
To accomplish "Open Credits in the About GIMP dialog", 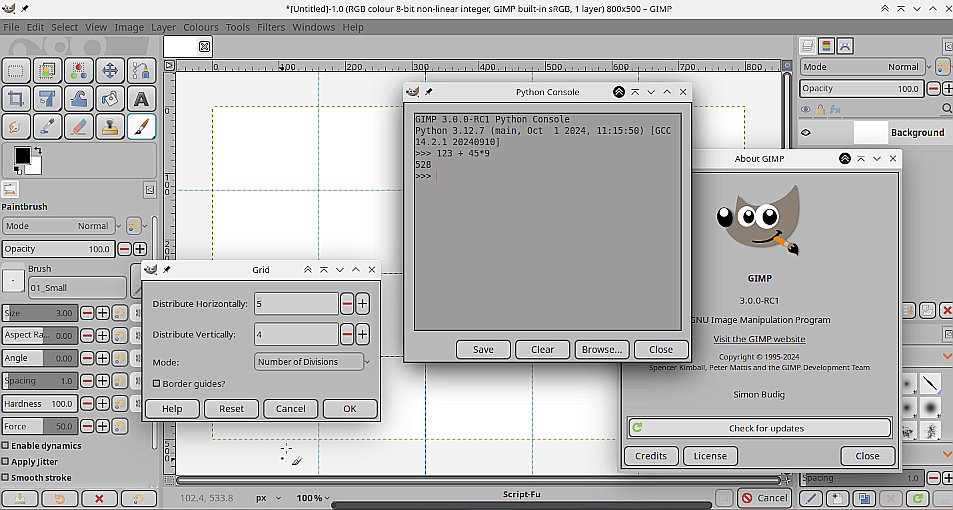I will tap(651, 456).
